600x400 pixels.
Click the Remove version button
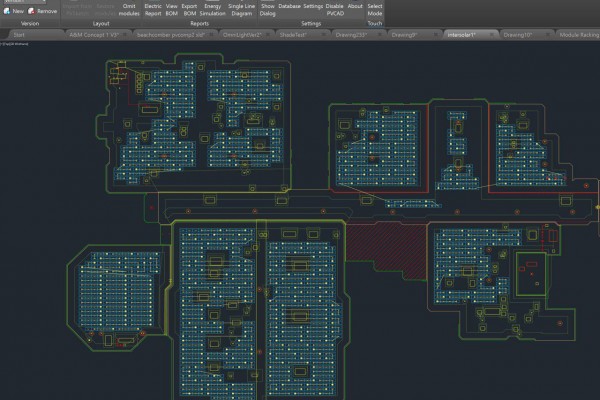[42, 11]
